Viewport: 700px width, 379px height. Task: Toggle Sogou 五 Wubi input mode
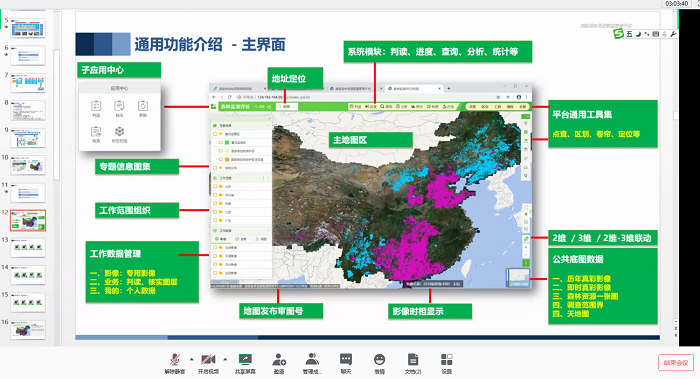(x=629, y=34)
